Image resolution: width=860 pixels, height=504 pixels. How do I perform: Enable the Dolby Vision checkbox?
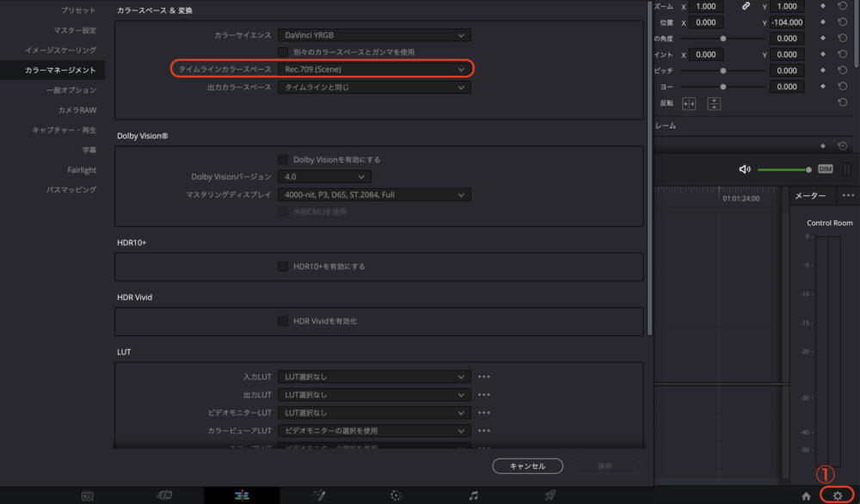pos(283,159)
